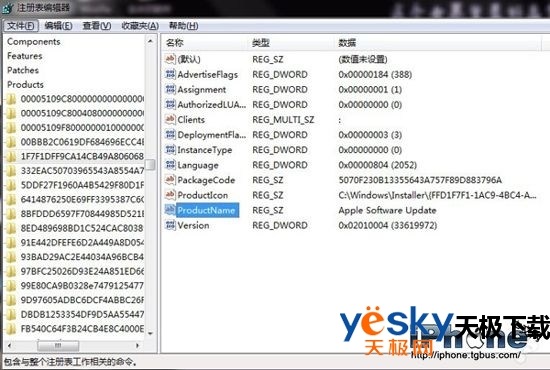
Task: Select the Products tree node
Action: 25,85
